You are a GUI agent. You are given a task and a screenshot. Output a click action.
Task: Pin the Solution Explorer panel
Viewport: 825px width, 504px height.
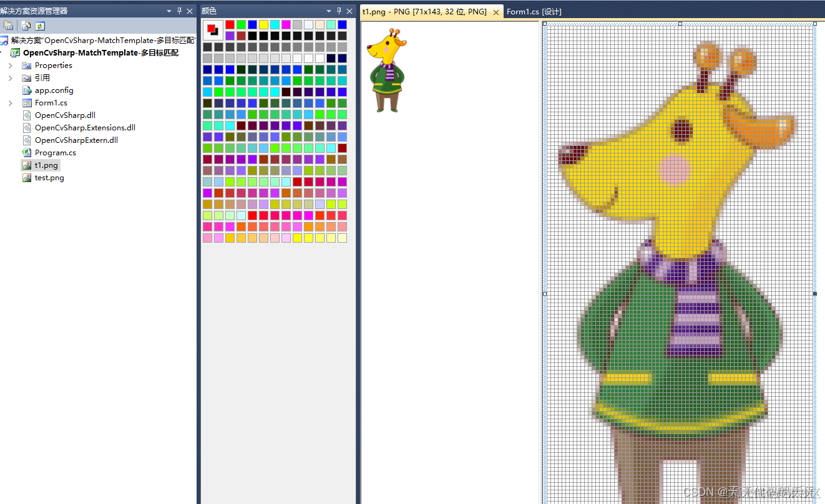tap(180, 11)
